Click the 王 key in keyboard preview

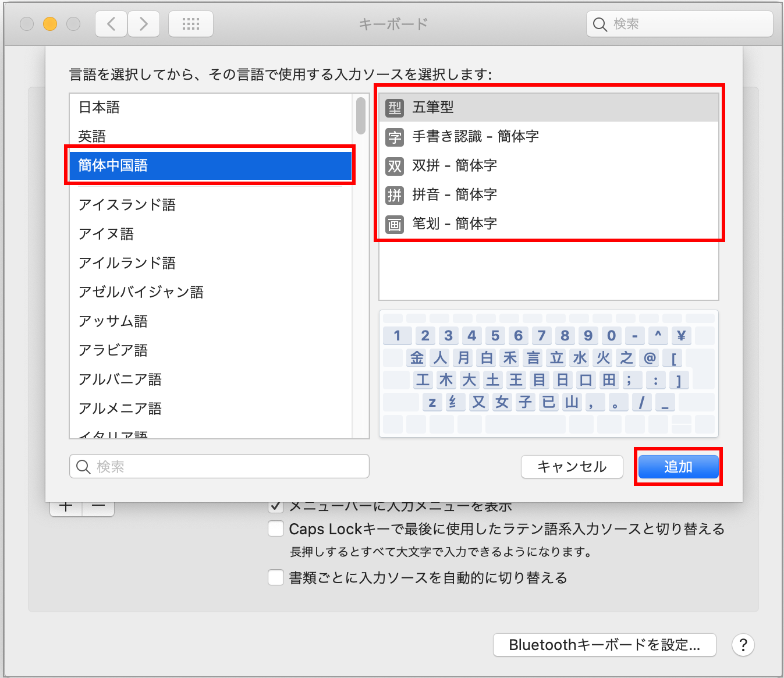516,380
